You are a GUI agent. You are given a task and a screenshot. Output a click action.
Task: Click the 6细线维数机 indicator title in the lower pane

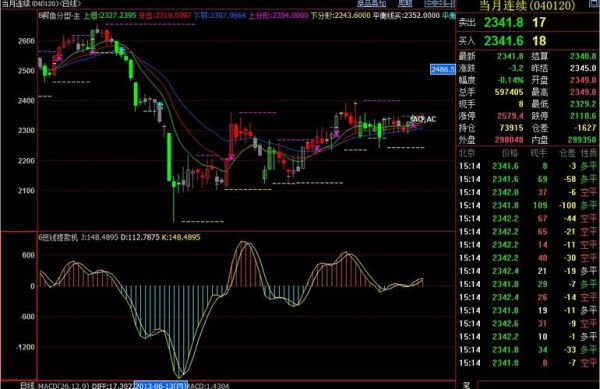(58, 237)
